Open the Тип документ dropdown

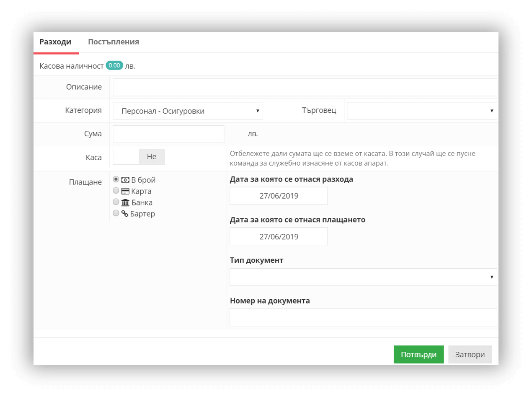click(363, 277)
